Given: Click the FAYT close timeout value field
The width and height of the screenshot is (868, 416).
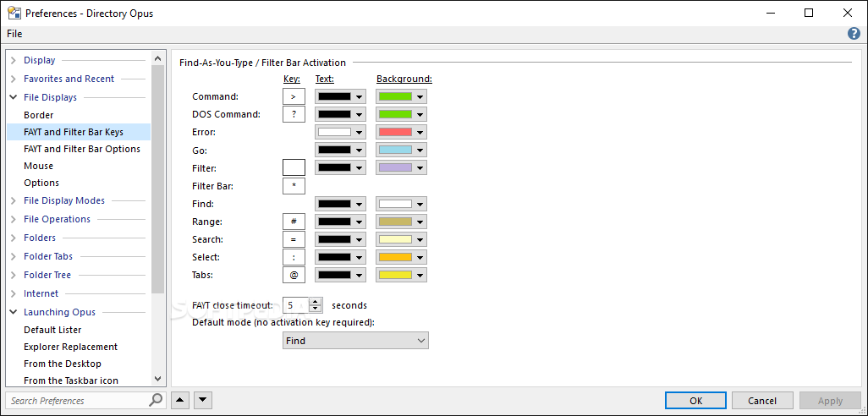Looking at the screenshot, I should point(296,304).
